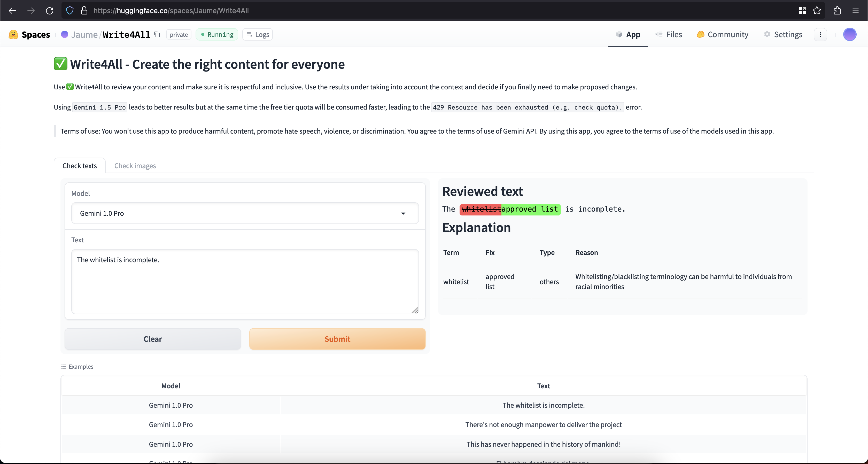
Task: Reload the page with the refresh icon
Action: pos(50,10)
